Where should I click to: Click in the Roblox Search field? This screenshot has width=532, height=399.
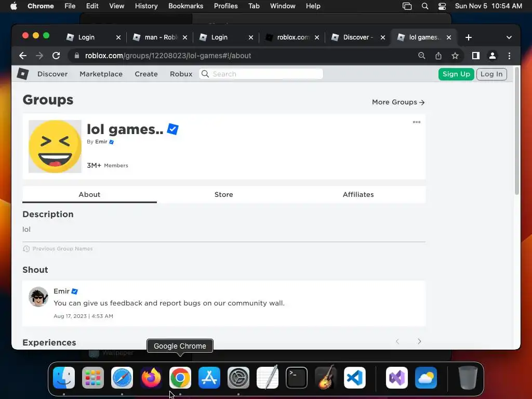261,74
